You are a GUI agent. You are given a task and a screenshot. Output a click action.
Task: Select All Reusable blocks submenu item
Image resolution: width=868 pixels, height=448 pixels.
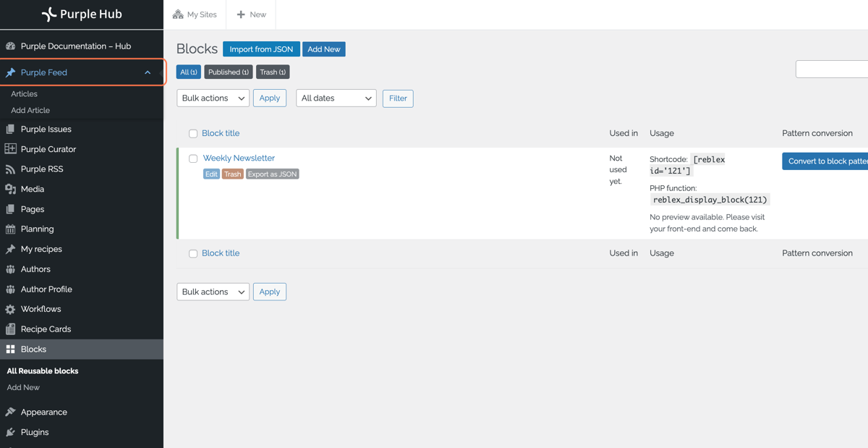(43, 371)
